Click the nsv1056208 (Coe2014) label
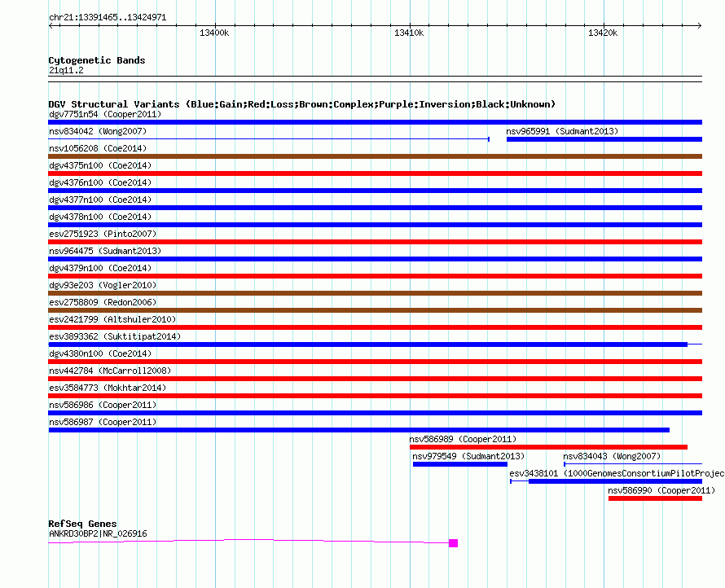 click(x=98, y=148)
